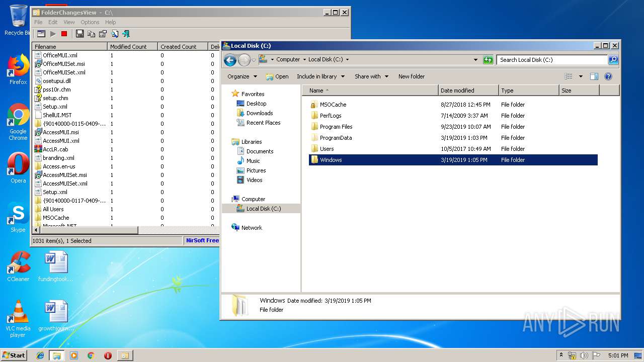Click the Firefox desktop shortcut
The width and height of the screenshot is (644, 362).
click(18, 70)
